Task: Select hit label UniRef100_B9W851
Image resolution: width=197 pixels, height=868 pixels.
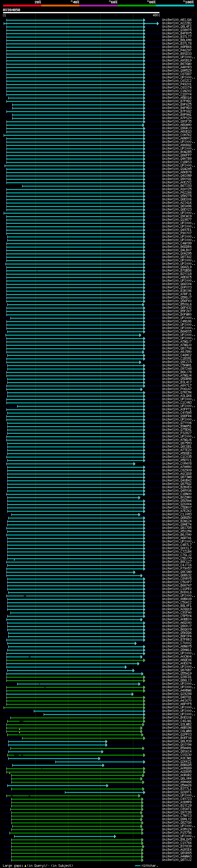Action: point(177,426)
